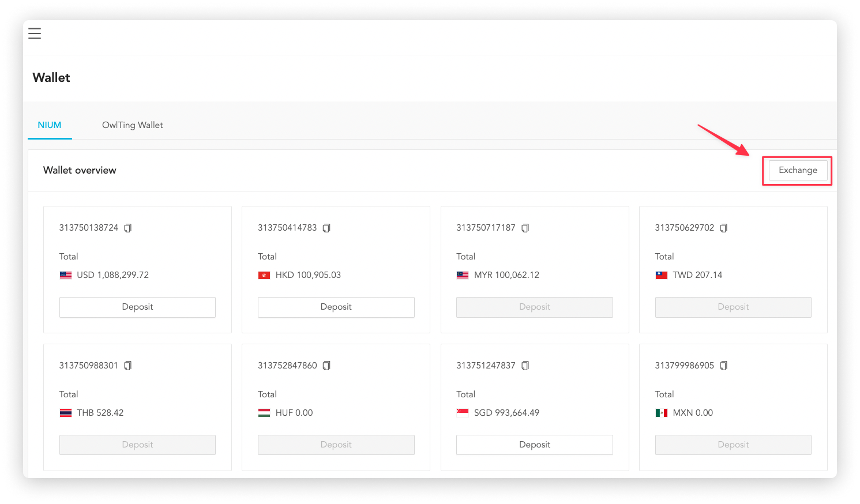This screenshot has width=860, height=504.
Task: Click disabled Deposit button for MXN
Action: (733, 445)
